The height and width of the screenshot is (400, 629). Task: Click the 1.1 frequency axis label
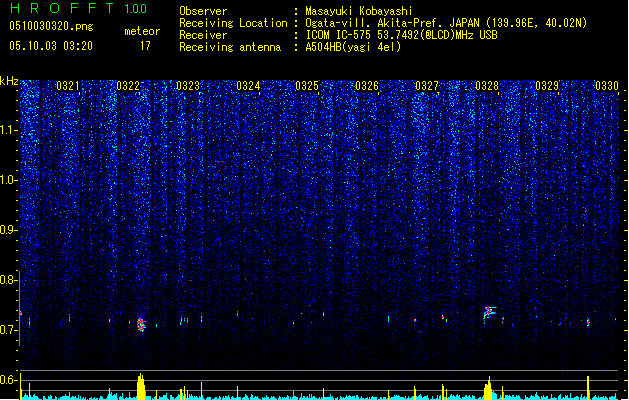(x=8, y=130)
